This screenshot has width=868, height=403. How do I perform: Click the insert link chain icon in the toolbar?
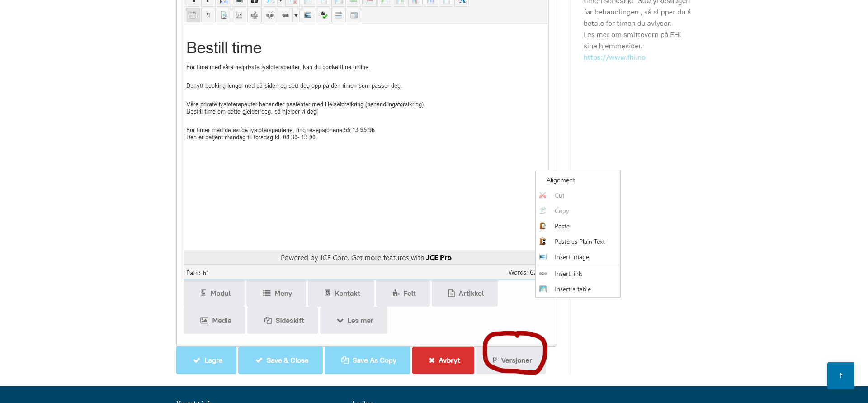pyautogui.click(x=286, y=15)
